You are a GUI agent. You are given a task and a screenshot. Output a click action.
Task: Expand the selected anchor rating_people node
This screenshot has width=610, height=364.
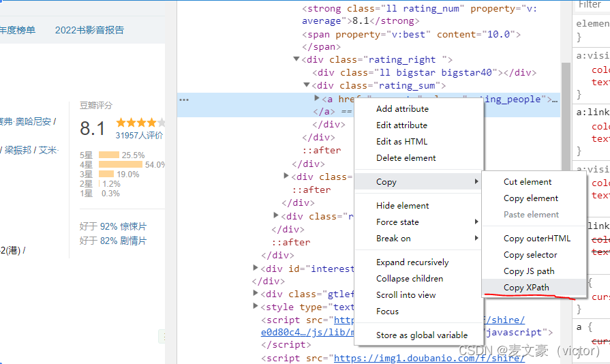pos(317,98)
